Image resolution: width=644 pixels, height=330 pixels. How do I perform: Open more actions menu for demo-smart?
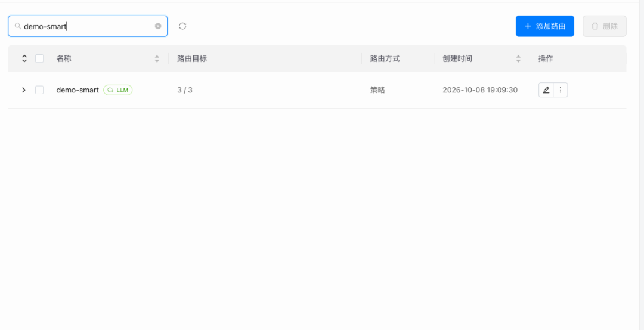coord(561,90)
